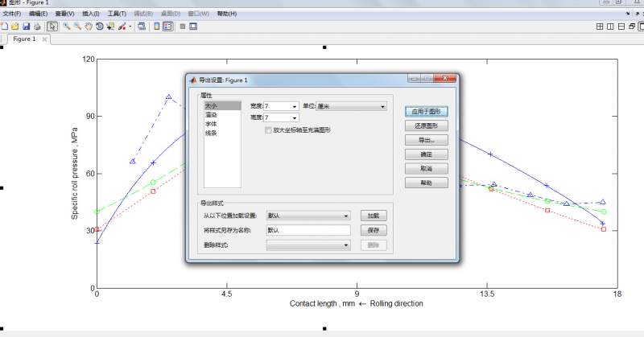Image resolution: width=644 pixels, height=337 pixels.
Task: Click the 取消 button
Action: (427, 168)
